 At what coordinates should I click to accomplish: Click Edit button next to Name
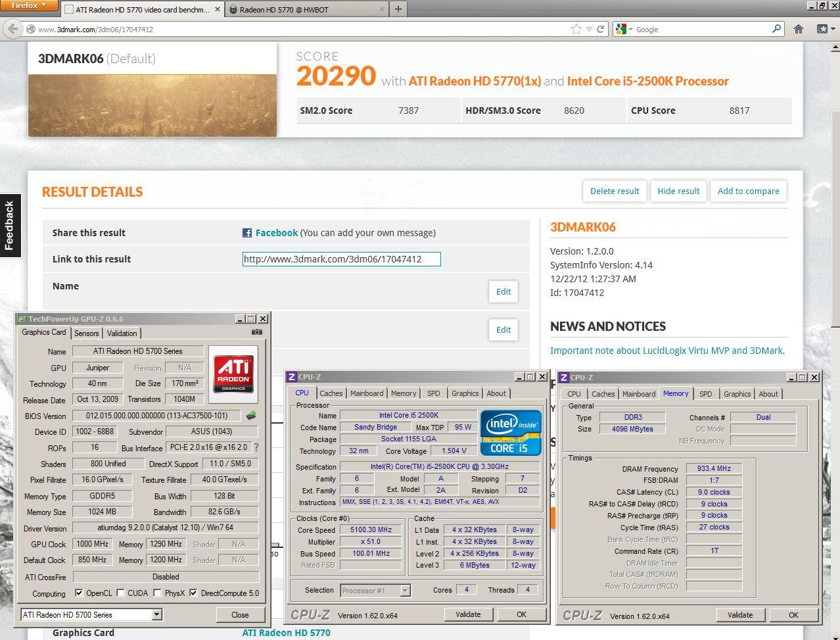[x=503, y=291]
